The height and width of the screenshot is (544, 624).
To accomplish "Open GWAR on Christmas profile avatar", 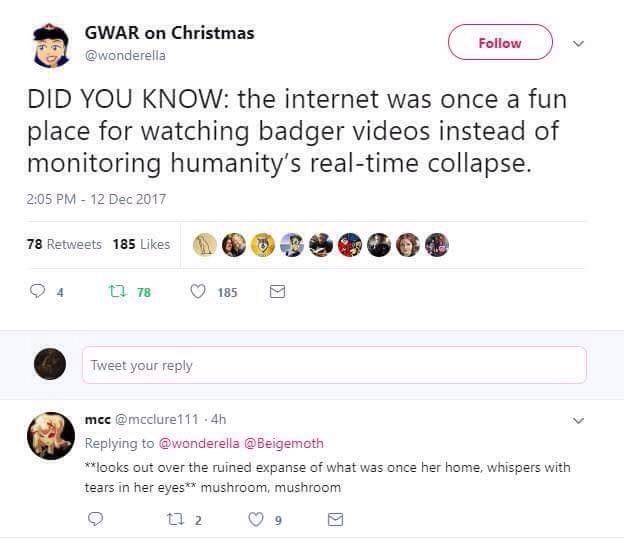I will (49, 45).
